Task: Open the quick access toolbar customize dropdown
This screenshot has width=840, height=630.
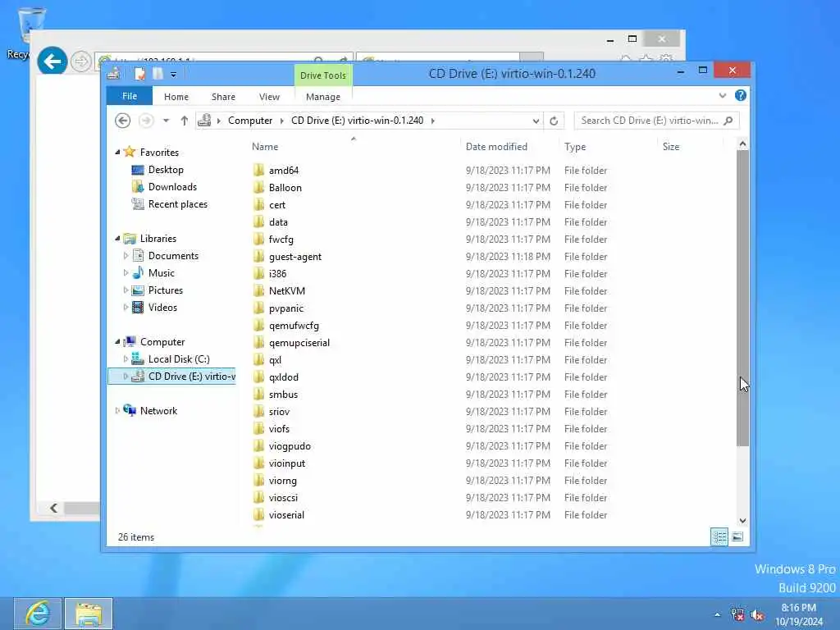Action: click(x=174, y=75)
